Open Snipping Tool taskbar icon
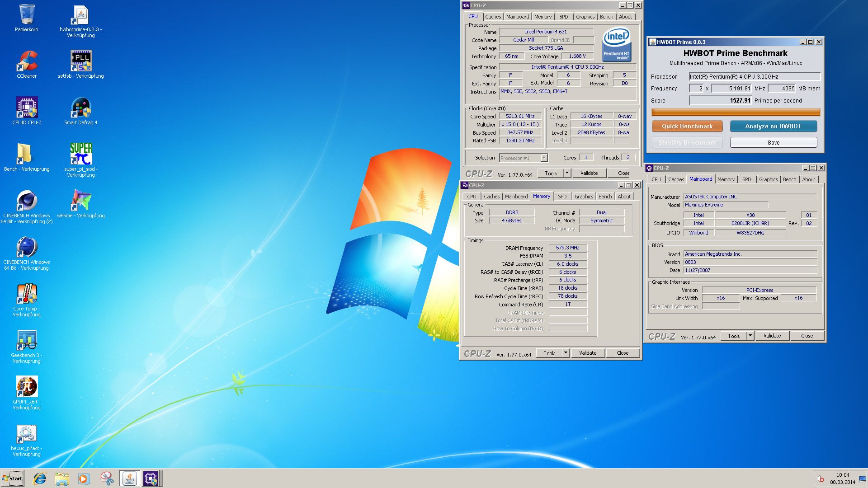868x488 pixels. [107, 479]
